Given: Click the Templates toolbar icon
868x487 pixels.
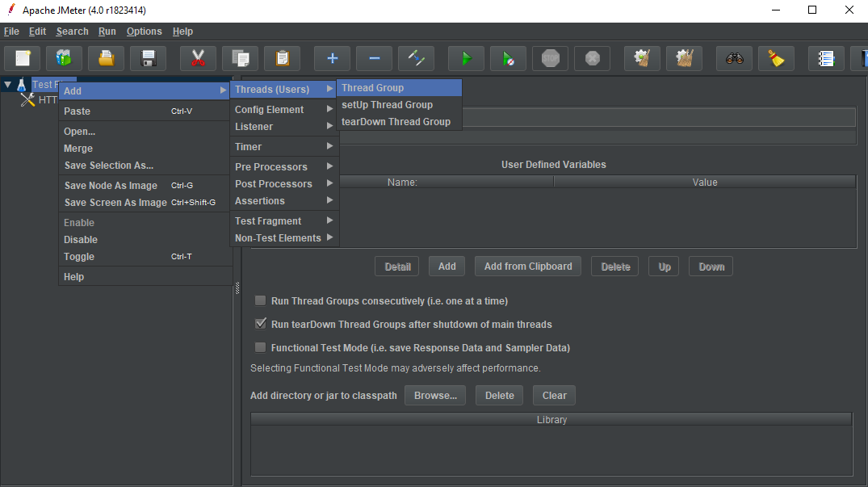Looking at the screenshot, I should tap(64, 58).
